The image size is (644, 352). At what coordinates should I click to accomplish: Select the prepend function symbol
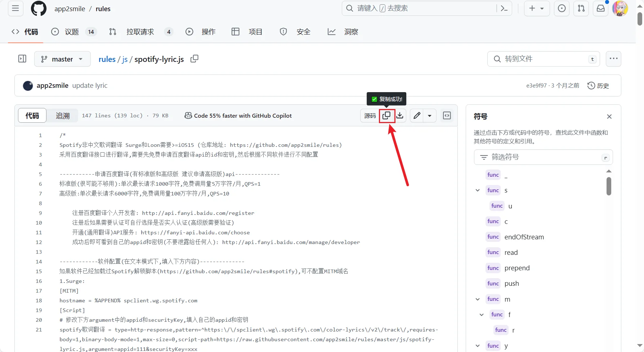[508, 268]
